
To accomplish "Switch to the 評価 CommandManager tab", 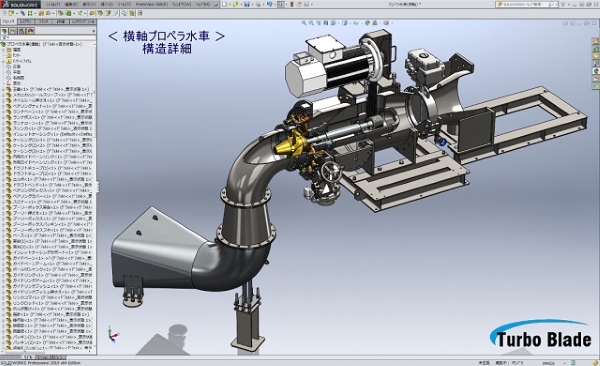I will point(61,22).
